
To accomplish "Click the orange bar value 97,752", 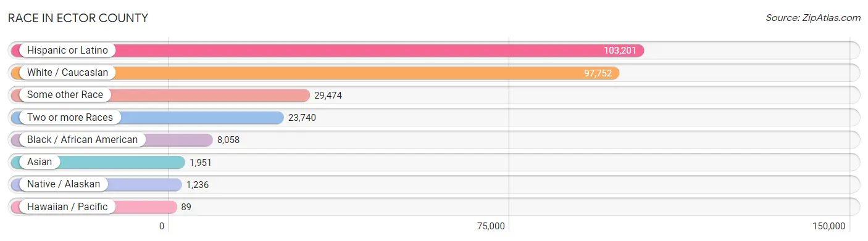I will (x=598, y=73).
